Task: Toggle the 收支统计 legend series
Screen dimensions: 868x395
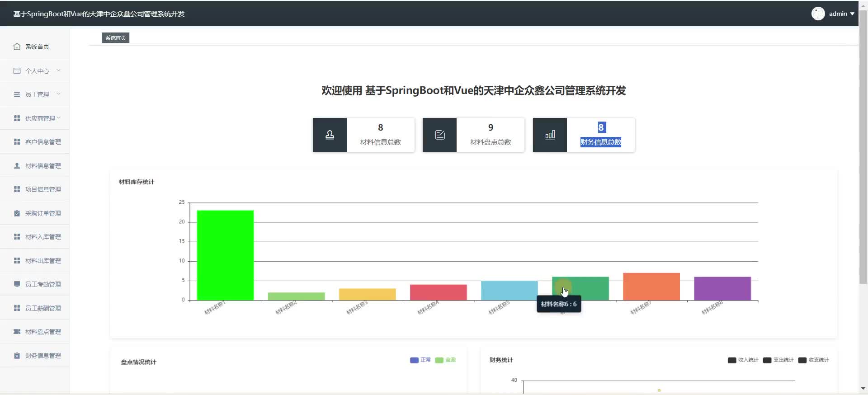Action: pyautogui.click(x=813, y=360)
